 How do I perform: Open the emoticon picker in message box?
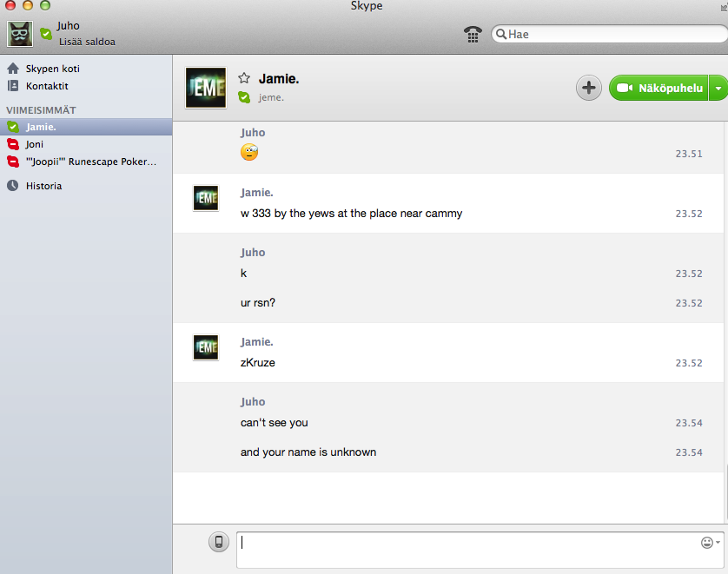click(707, 543)
